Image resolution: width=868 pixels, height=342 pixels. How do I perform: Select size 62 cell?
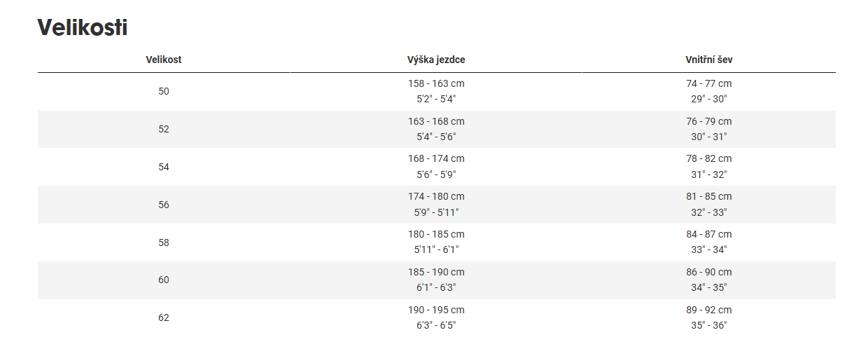164,317
